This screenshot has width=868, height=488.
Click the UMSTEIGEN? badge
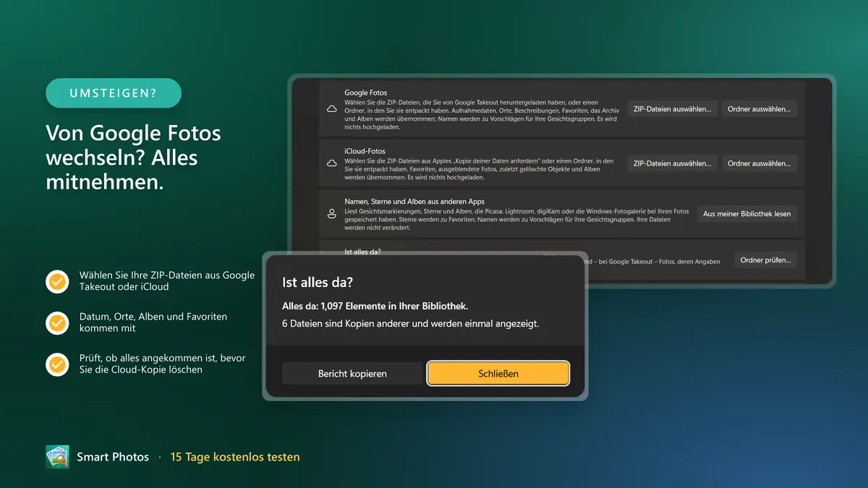point(114,93)
